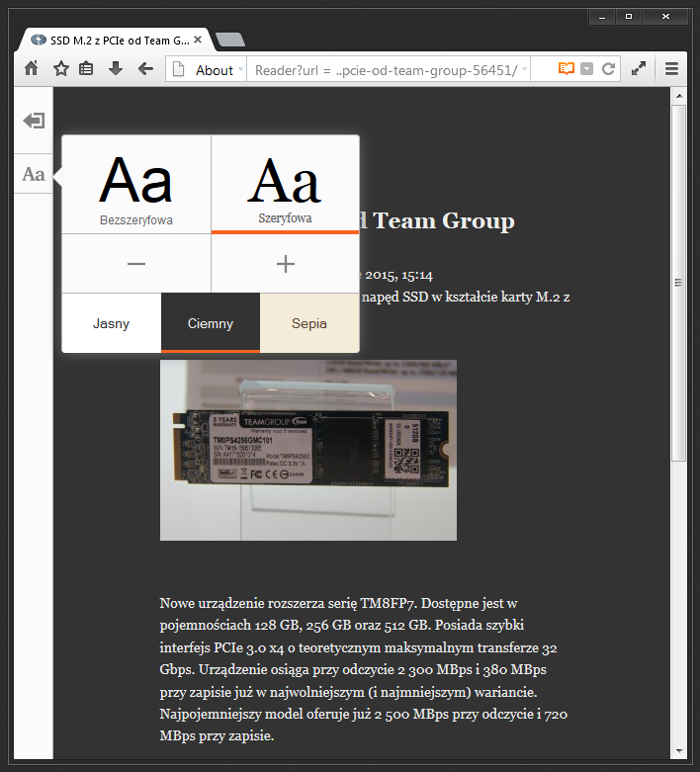The image size is (700, 772).
Task: Click the scrollbar down arrow
Action: [x=679, y=751]
